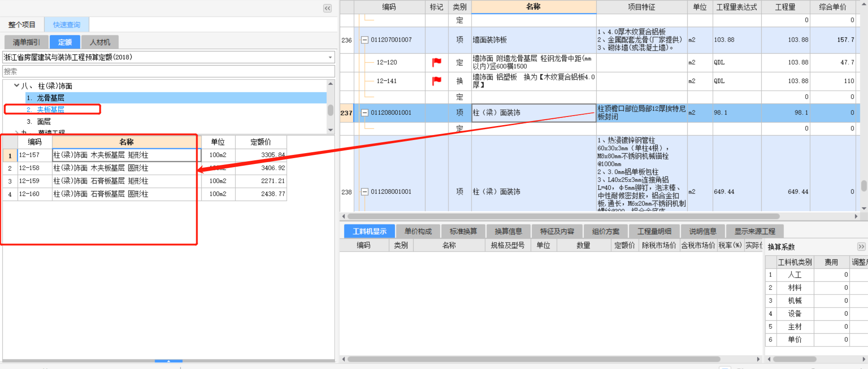Click the 除税市场价 column header
868x369 pixels.
point(659,245)
